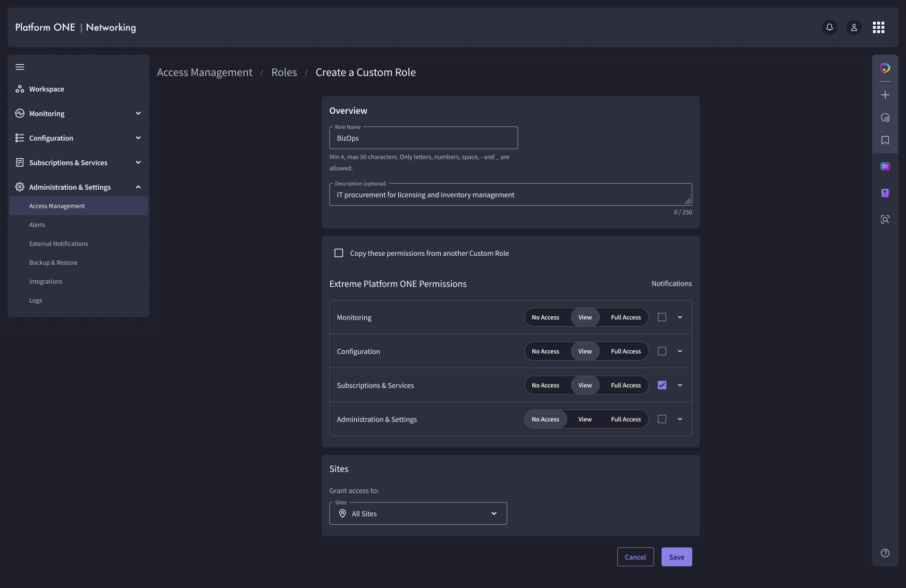
Task: Open the user profile icon
Action: coord(854,27)
